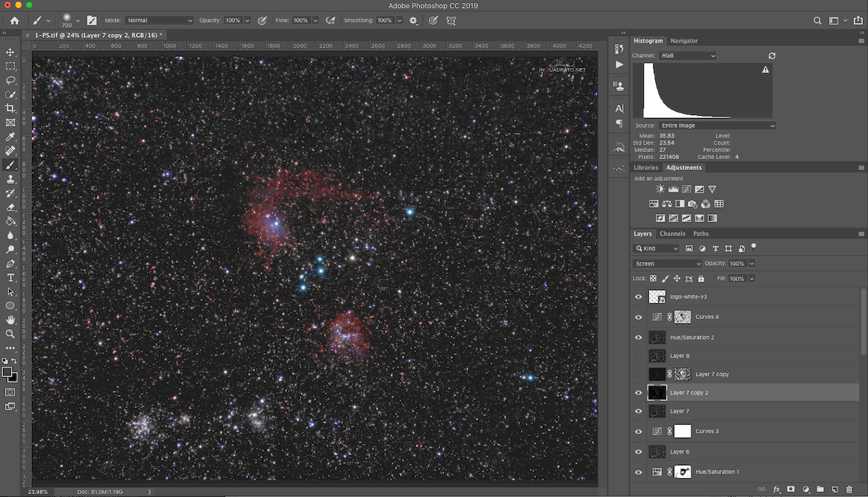Choose the Clone Stamp tool
Viewport: 868px width, 497px height.
[x=10, y=179]
